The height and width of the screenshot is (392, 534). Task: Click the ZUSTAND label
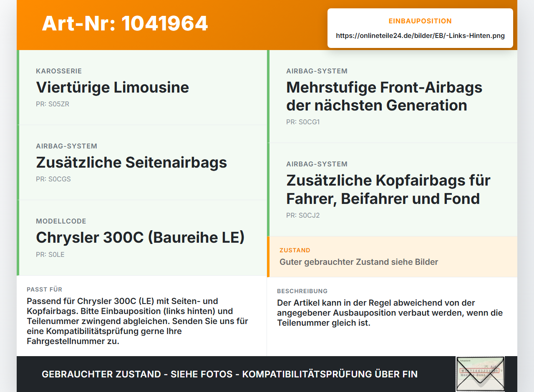pos(295,250)
